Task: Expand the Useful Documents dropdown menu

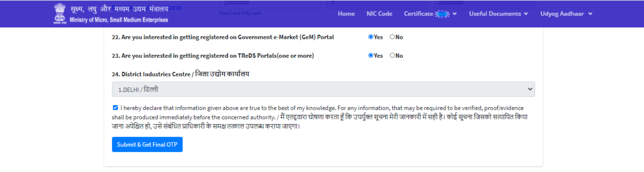Action: pyautogui.click(x=496, y=14)
